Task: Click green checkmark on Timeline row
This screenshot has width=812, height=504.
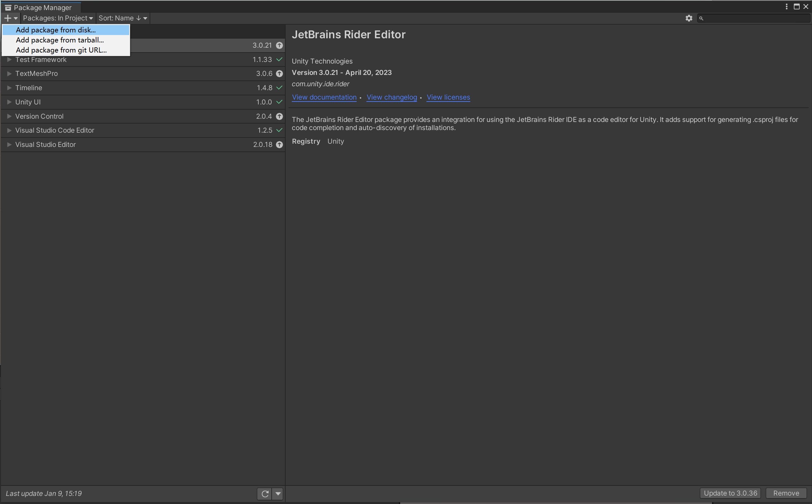Action: (279, 88)
